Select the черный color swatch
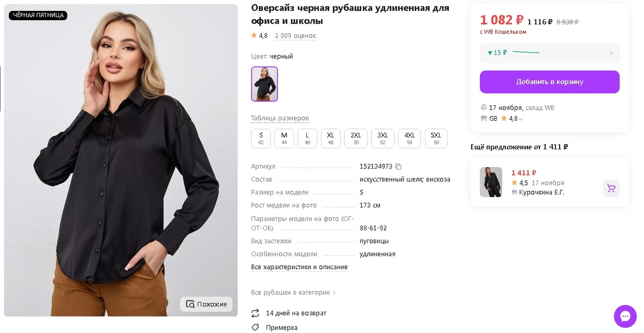This screenshot has height=333, width=644. point(264,84)
